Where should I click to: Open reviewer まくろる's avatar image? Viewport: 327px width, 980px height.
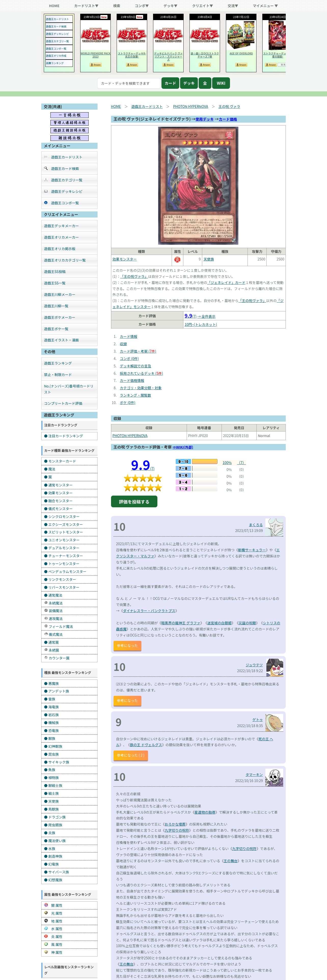274,527
